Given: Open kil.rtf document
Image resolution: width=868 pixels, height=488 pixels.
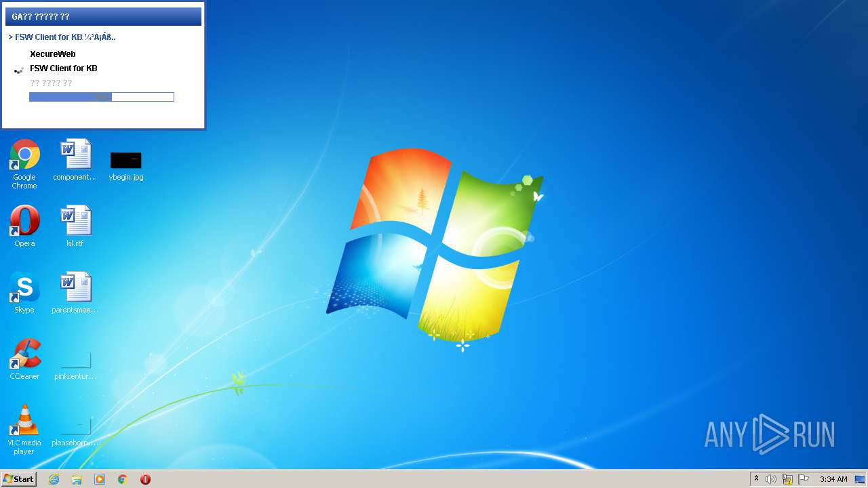Looking at the screenshot, I should [x=75, y=226].
